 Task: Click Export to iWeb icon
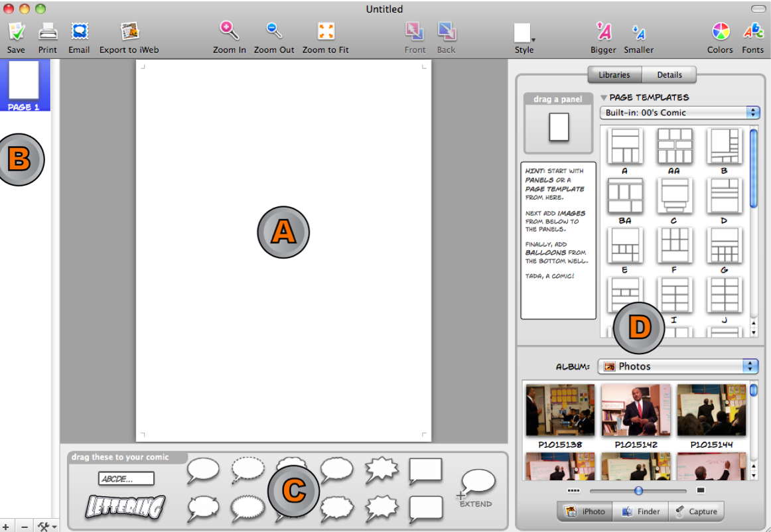[129, 32]
